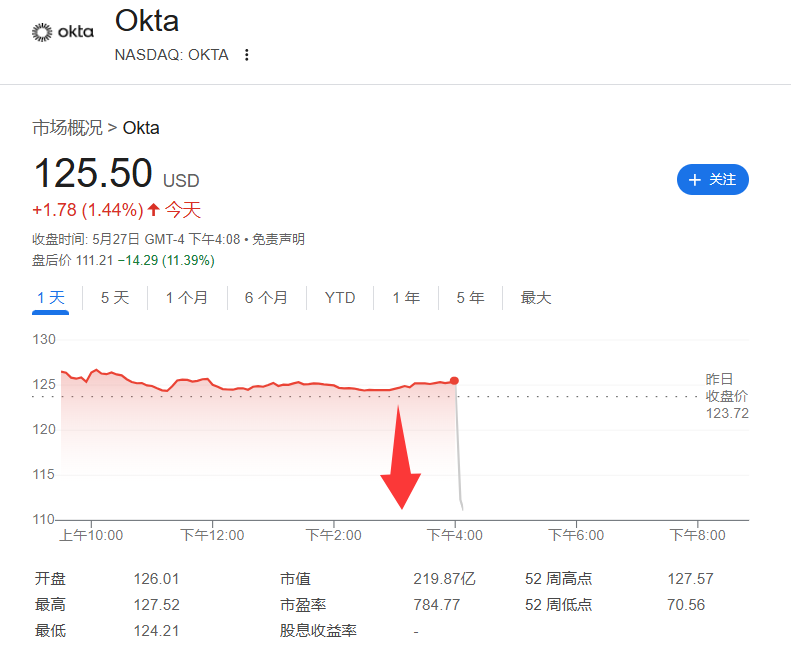The image size is (791, 659).
Task: Click the Okta sunburst logo
Action: pos(42,32)
